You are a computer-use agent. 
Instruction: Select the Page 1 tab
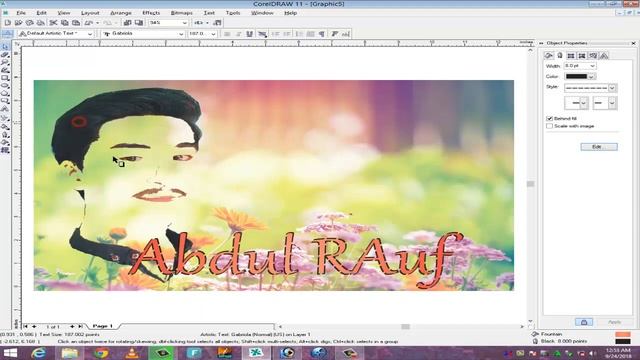click(x=102, y=326)
